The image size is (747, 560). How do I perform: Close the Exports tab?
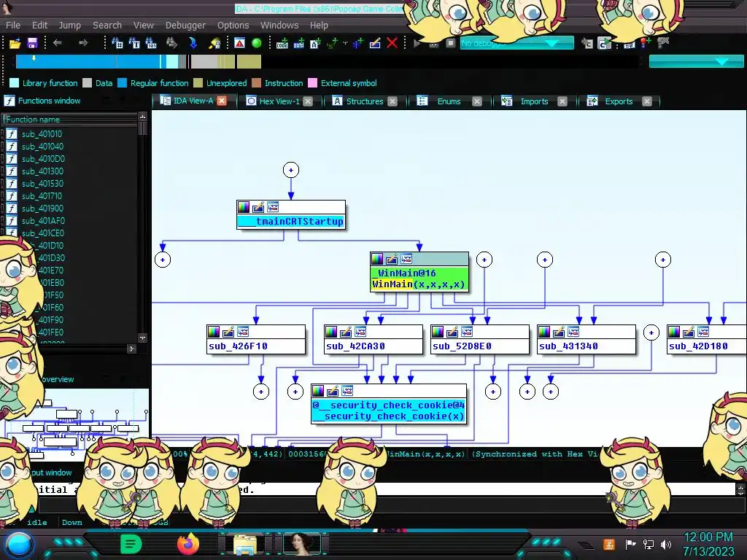[x=647, y=101]
